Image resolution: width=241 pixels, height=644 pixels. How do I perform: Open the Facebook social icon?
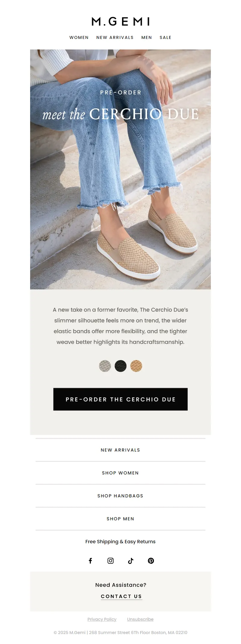coord(90,561)
